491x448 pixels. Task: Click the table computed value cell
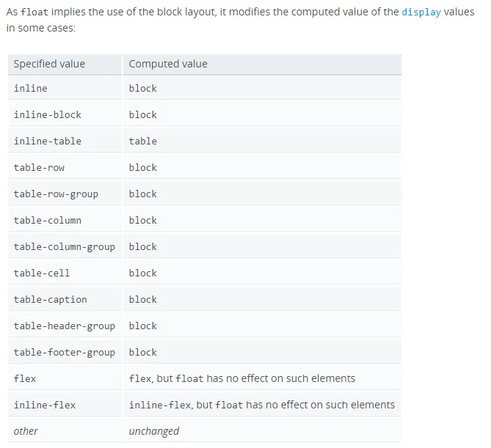[x=262, y=141]
